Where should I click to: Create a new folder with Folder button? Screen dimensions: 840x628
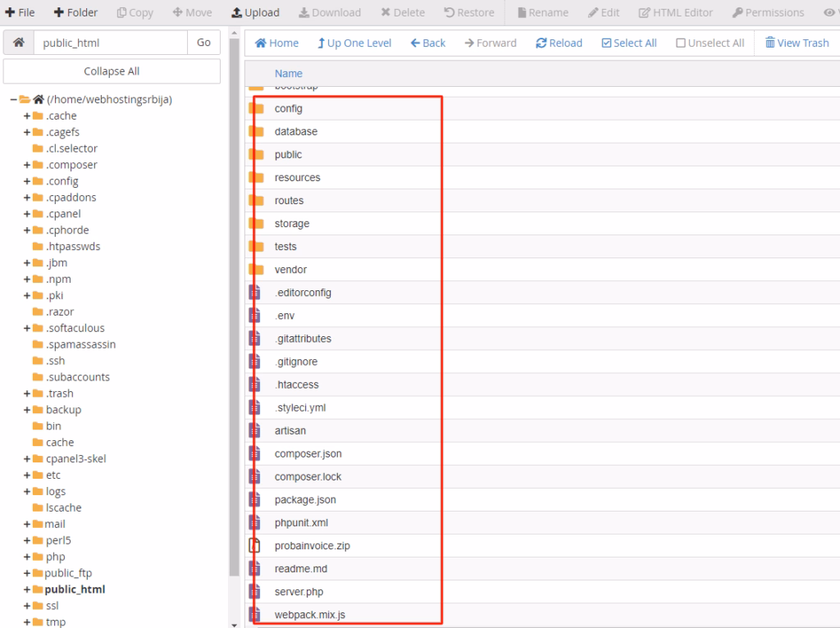pyautogui.click(x=75, y=12)
